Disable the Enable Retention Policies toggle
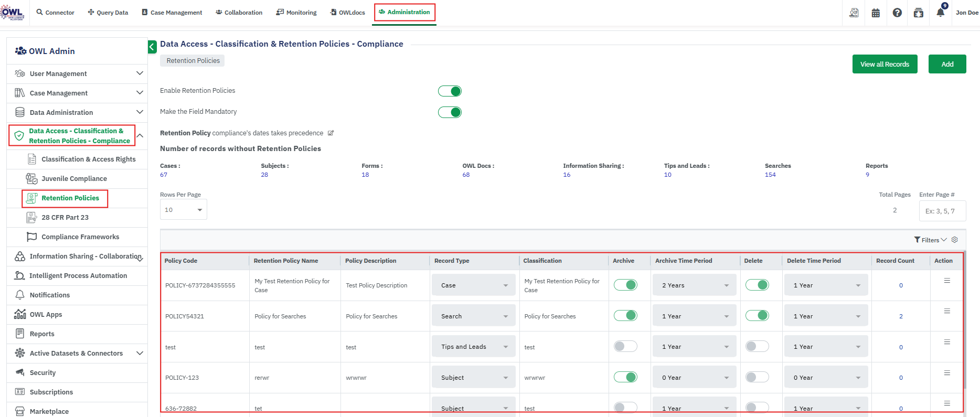 tap(450, 91)
